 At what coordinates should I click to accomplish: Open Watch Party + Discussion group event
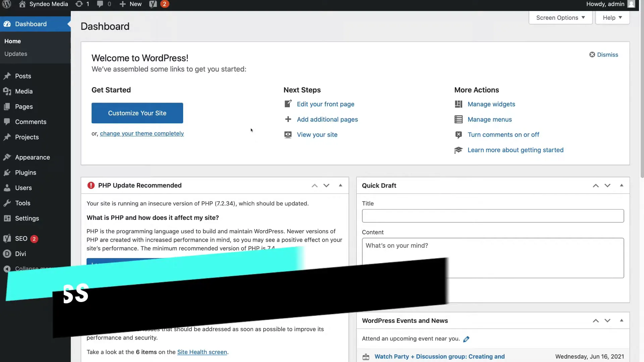click(x=439, y=357)
